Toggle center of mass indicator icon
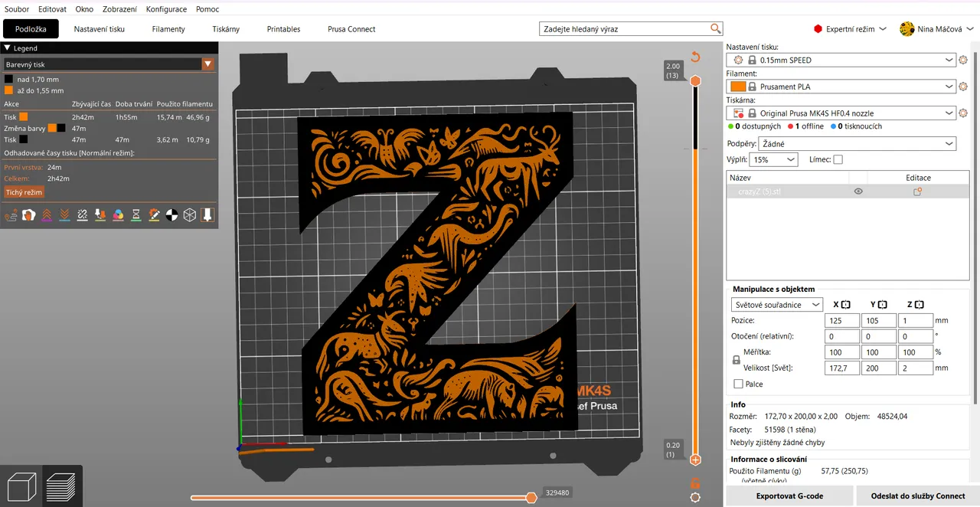The height and width of the screenshot is (507, 980). pyautogui.click(x=171, y=214)
